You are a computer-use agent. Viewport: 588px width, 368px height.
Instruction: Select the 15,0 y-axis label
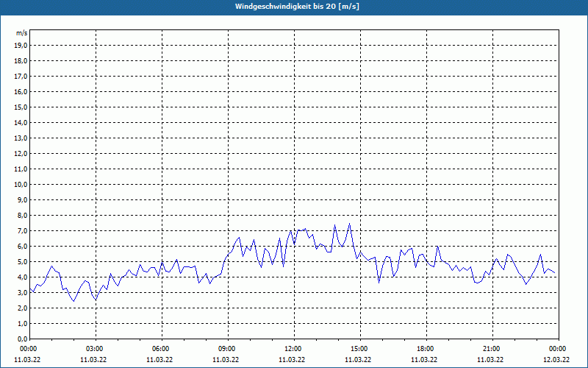[21, 107]
